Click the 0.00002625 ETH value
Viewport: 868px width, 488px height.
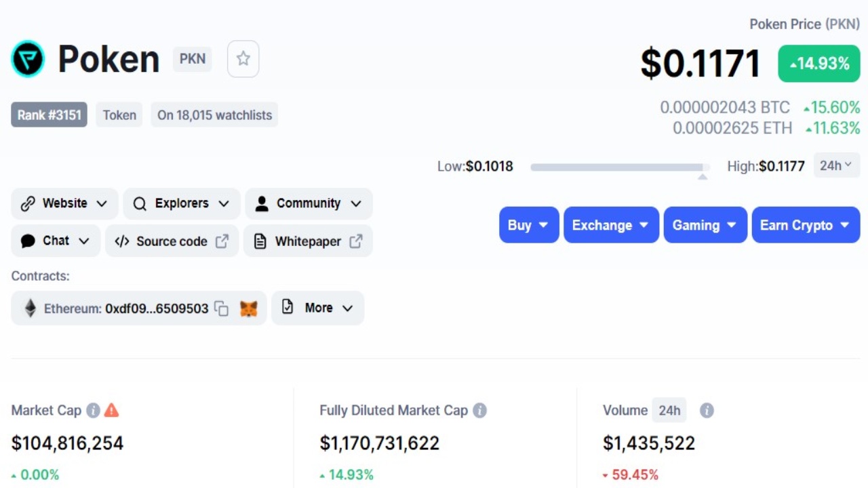(x=732, y=127)
